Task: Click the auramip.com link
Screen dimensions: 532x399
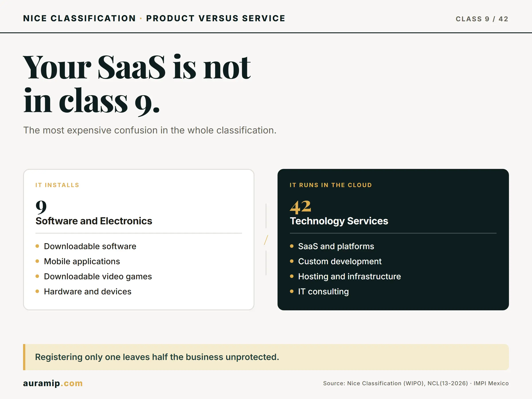Action: coord(53,383)
